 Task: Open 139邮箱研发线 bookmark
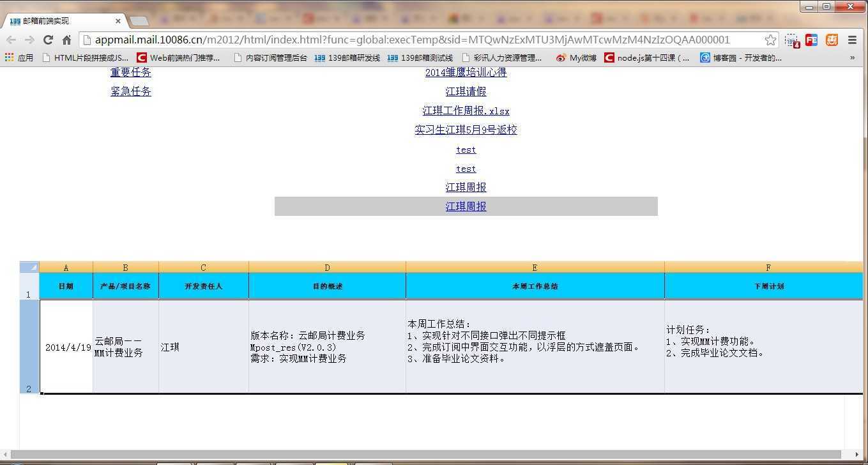tap(347, 57)
